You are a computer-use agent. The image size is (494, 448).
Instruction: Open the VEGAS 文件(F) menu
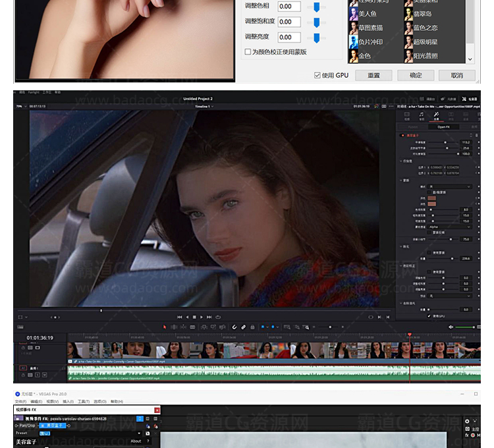coord(20,401)
